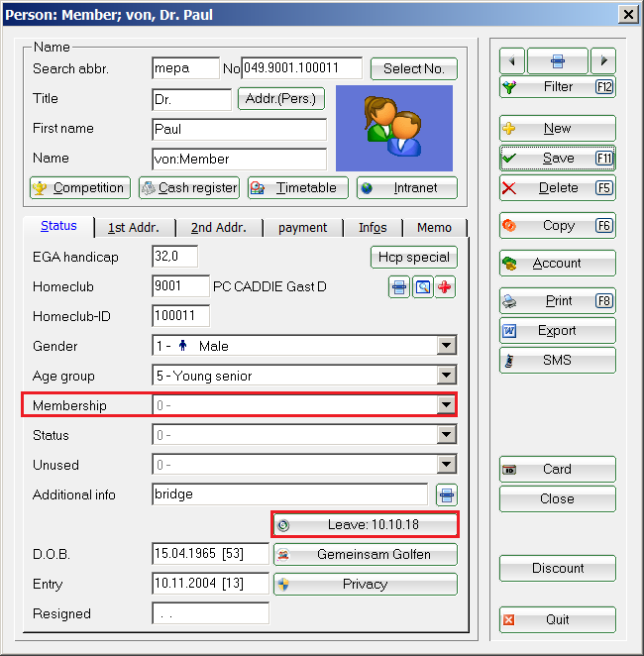
Task: Open the Competition button
Action: click(80, 188)
